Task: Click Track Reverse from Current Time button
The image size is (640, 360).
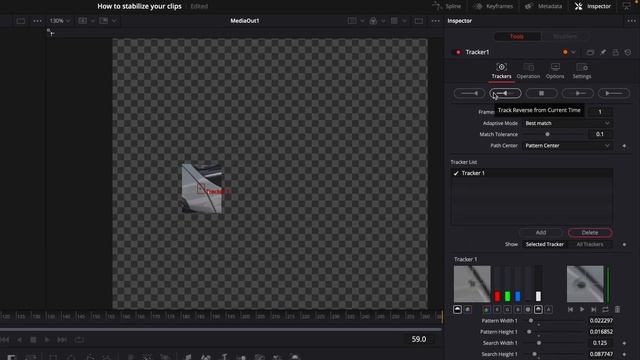Action: click(x=505, y=93)
